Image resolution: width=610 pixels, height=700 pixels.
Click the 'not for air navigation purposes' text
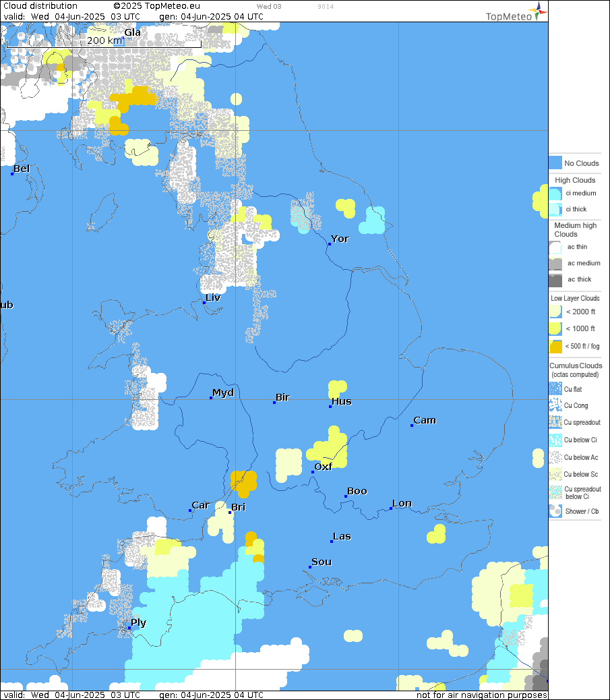coord(481,695)
